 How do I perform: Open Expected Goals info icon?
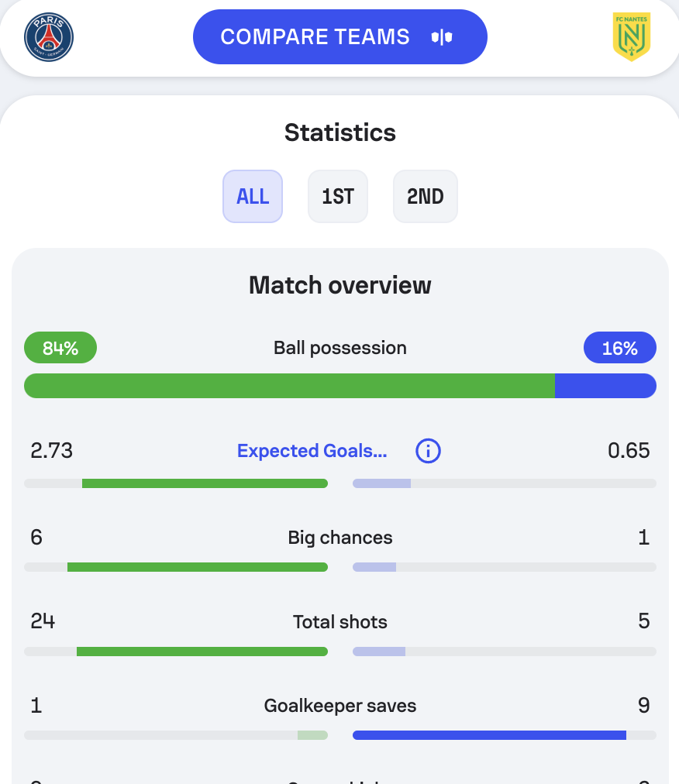[428, 451]
